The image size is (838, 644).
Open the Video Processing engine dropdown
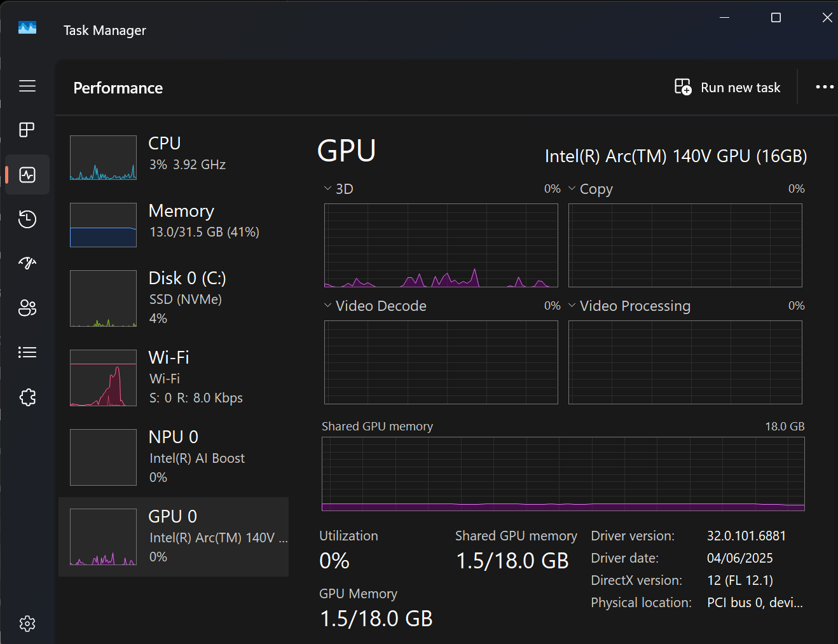572,306
